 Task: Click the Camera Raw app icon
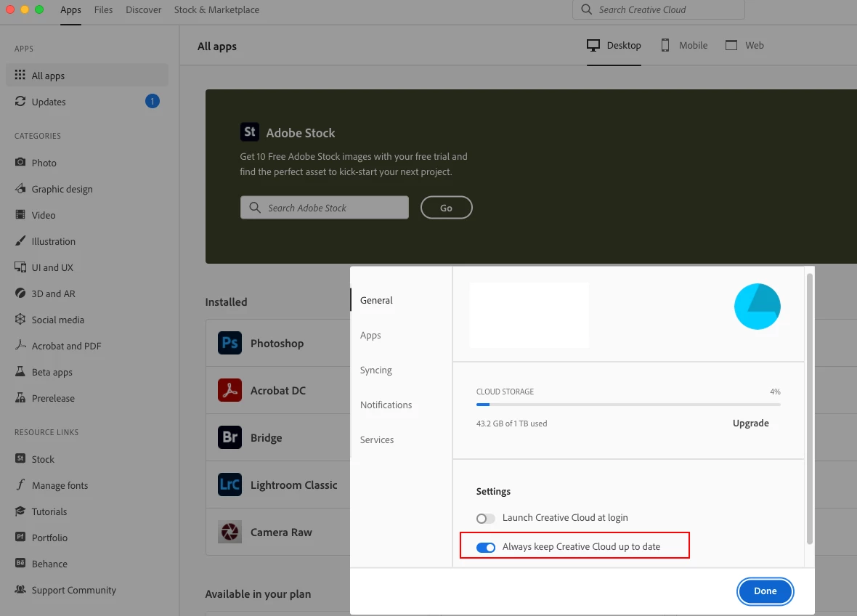230,532
